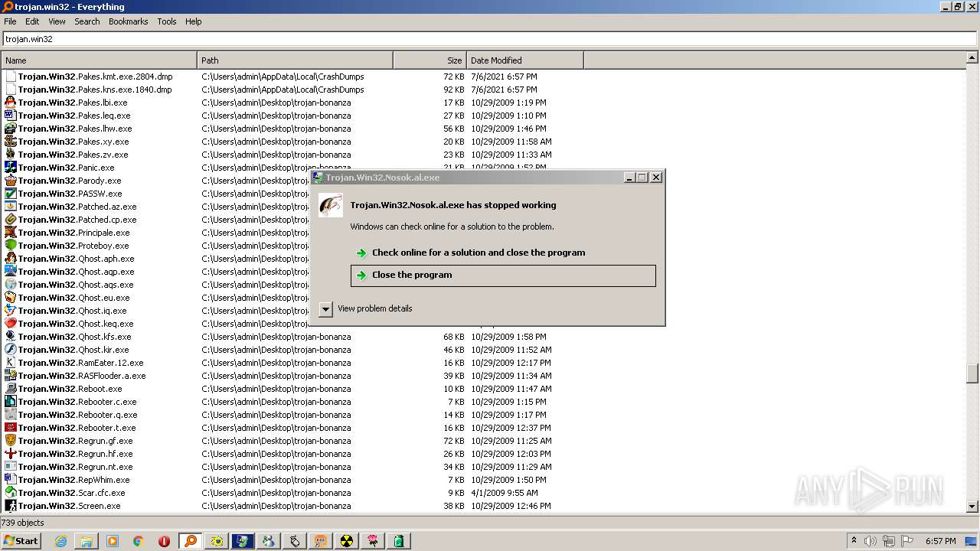Click the 6:57 PM system clock
Viewport: 980px width, 551px height.
pyautogui.click(x=940, y=541)
